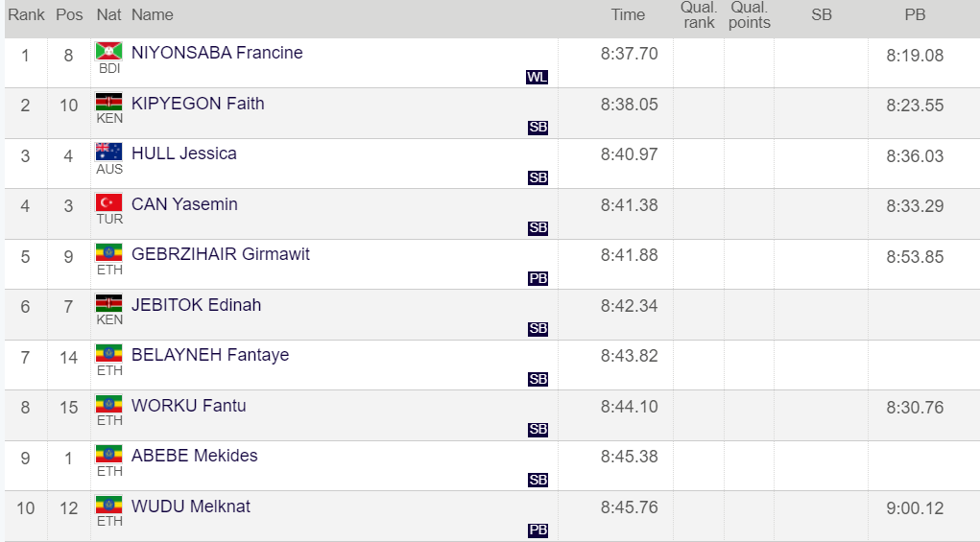Open athlete link ABEBE Mekides

(194, 456)
